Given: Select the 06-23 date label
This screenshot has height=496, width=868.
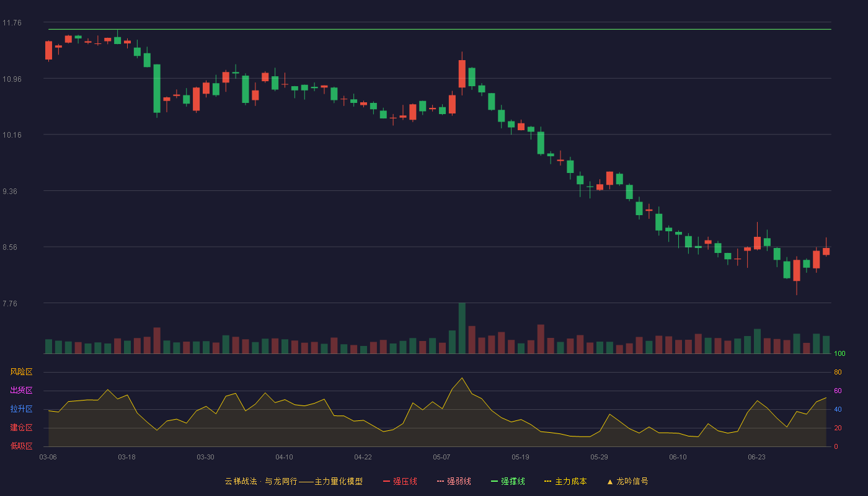Looking at the screenshot, I should [756, 457].
